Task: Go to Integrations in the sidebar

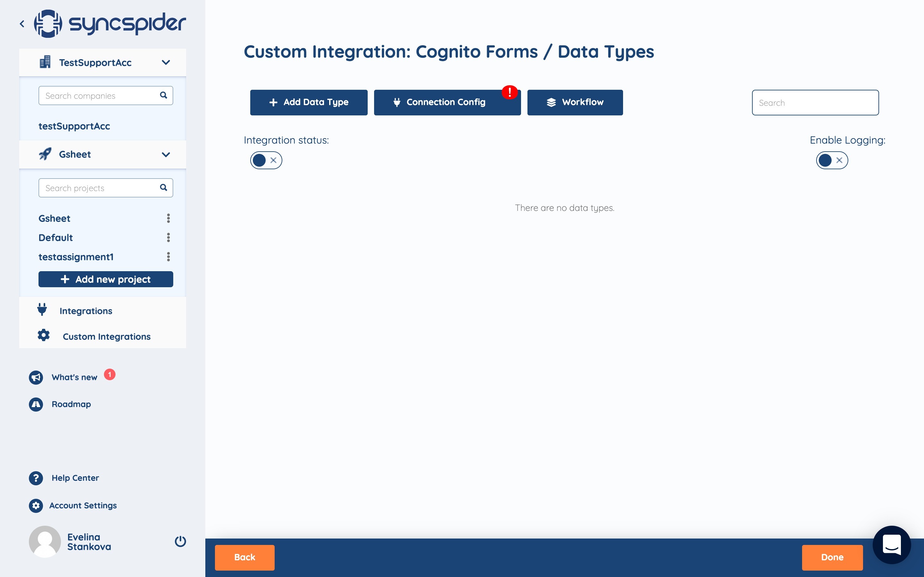Action: pos(86,311)
